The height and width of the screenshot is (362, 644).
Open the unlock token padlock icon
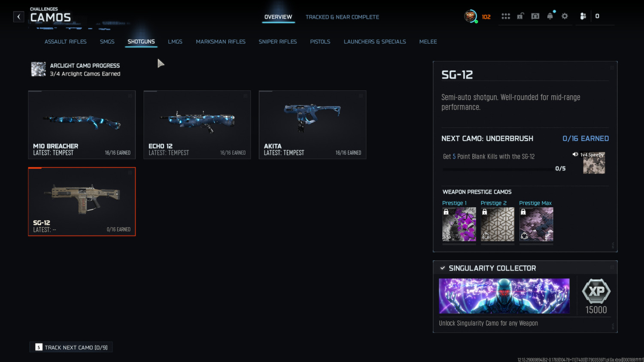coord(520,16)
